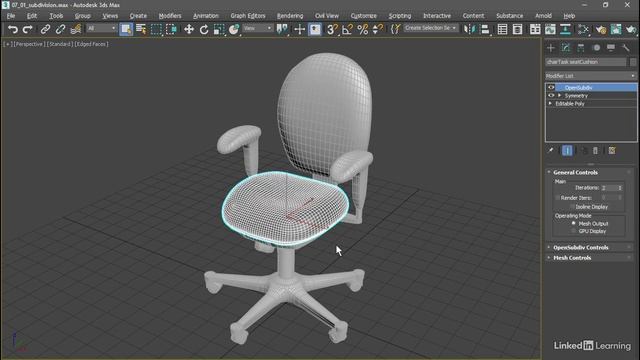Toggle the Spinner Snap icon

[x=378, y=29]
